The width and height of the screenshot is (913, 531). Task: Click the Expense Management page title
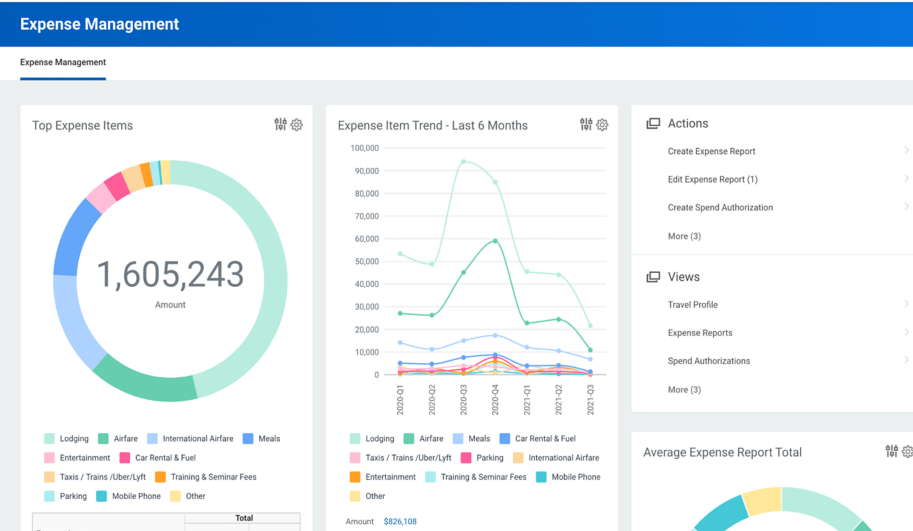(100, 24)
